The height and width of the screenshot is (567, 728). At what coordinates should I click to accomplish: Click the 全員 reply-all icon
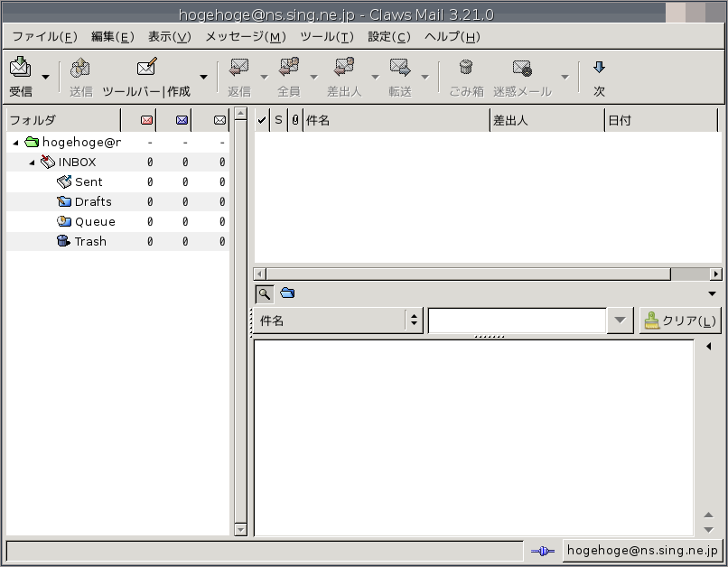pos(289,68)
